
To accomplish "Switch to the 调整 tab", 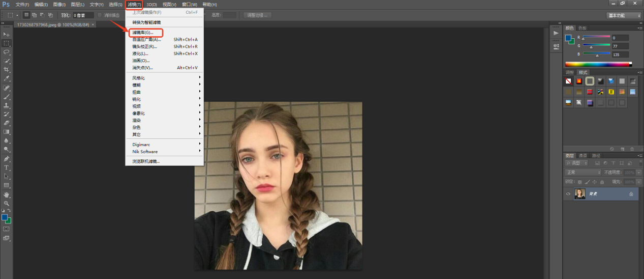I will coord(570,72).
